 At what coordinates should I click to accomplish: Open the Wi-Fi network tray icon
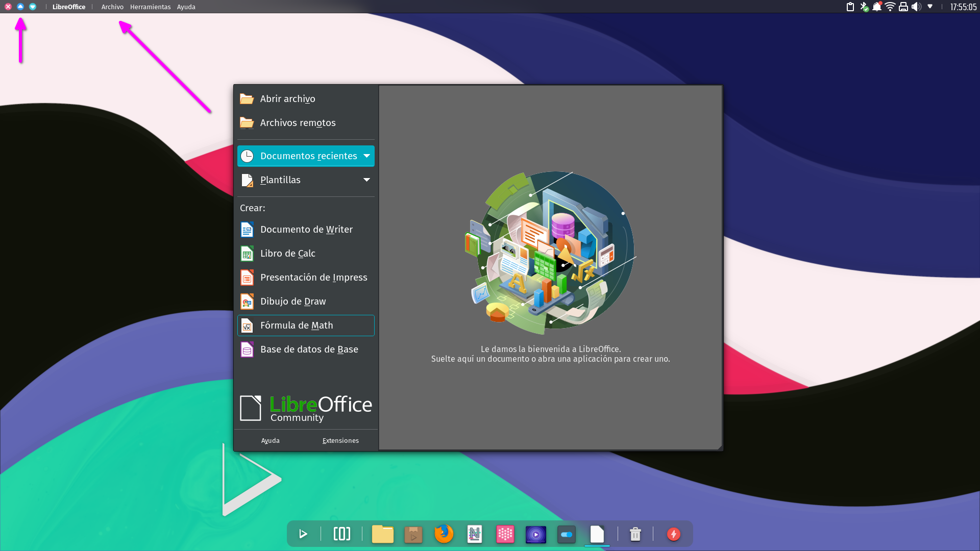click(890, 7)
